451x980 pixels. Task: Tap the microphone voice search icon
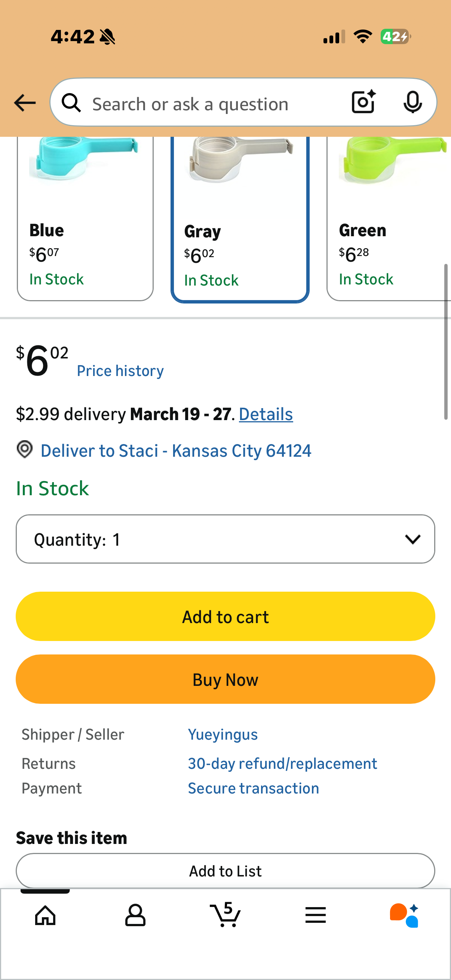tap(412, 102)
